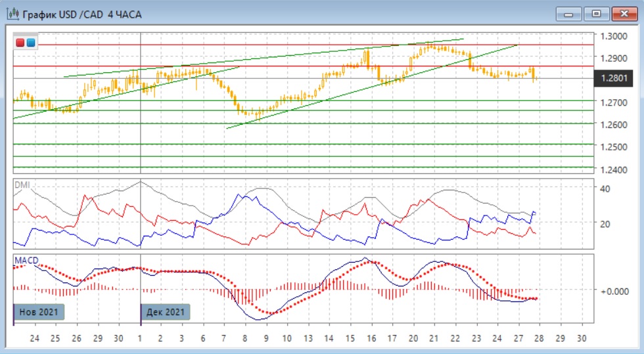This screenshot has height=354, width=644.
Task: Jump to the Дек 2021 month marker
Action: click(x=166, y=311)
